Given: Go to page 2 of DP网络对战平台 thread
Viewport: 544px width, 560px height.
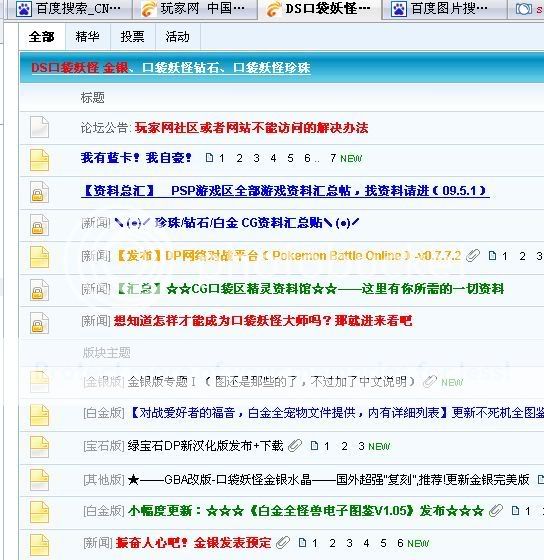Looking at the screenshot, I should (x=522, y=256).
